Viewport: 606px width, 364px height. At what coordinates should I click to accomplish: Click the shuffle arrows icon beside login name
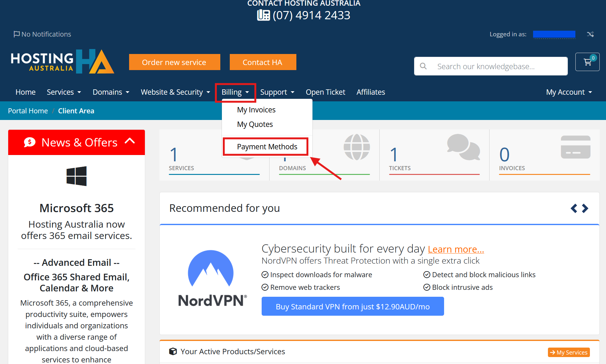pyautogui.click(x=590, y=34)
